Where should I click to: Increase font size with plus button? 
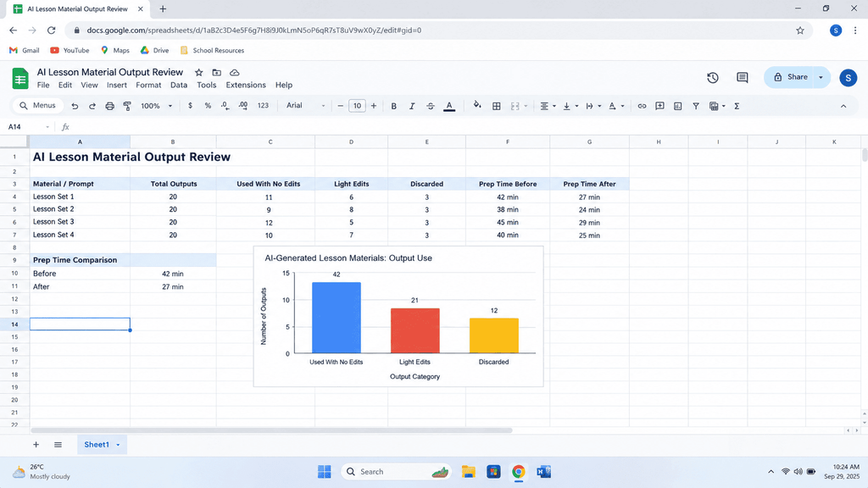pos(374,106)
